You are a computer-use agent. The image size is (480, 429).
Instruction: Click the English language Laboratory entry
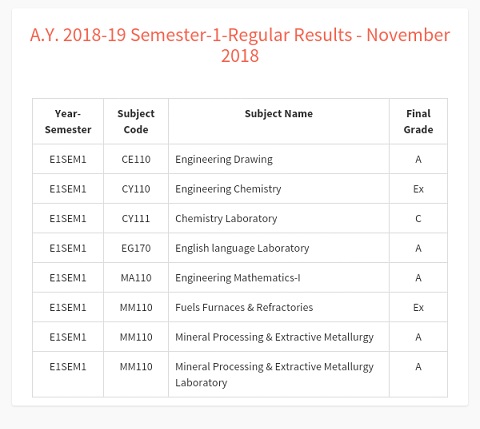coord(242,249)
